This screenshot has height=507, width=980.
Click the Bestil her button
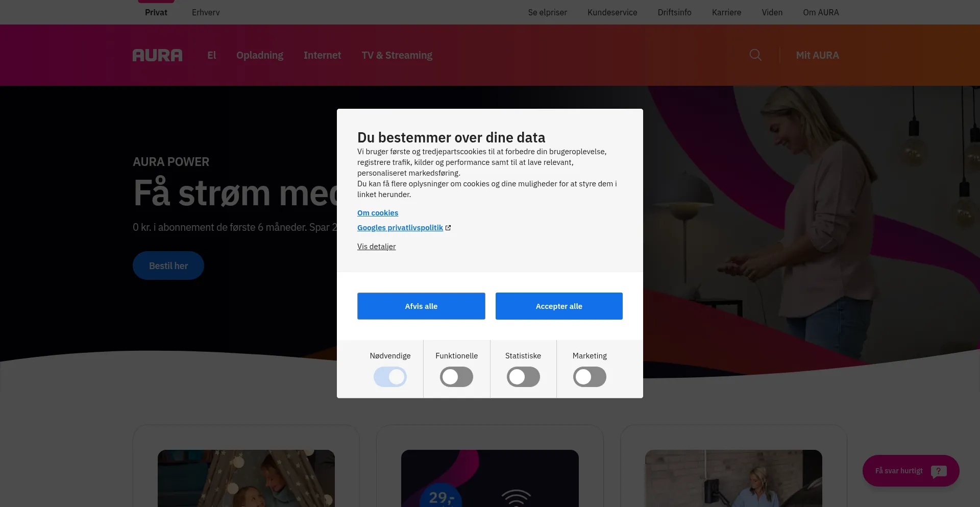[x=168, y=265]
